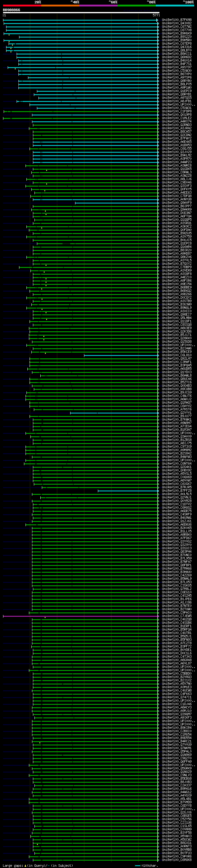Select the UniRef100_Q6H6D2 label
197x868 pixels.
point(177,57)
